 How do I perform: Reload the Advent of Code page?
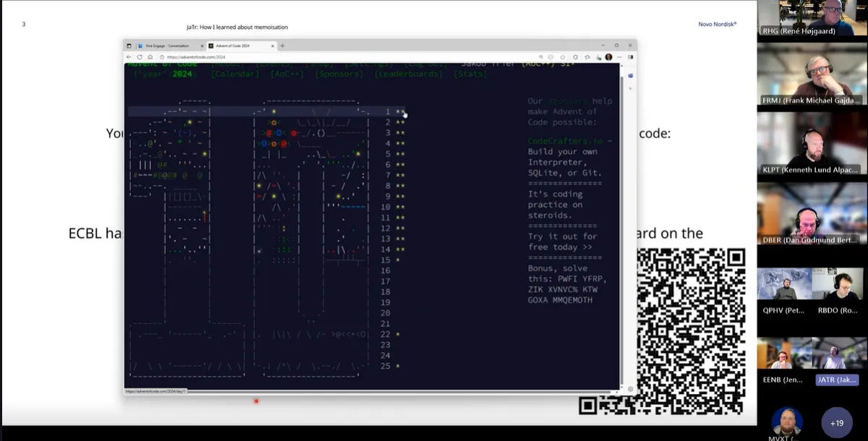pyautogui.click(x=140, y=56)
